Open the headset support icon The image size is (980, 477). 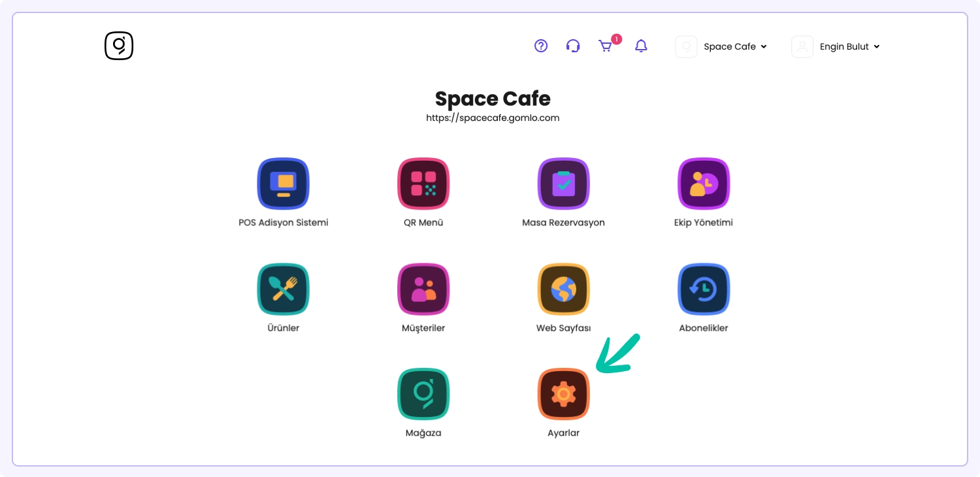(x=573, y=46)
